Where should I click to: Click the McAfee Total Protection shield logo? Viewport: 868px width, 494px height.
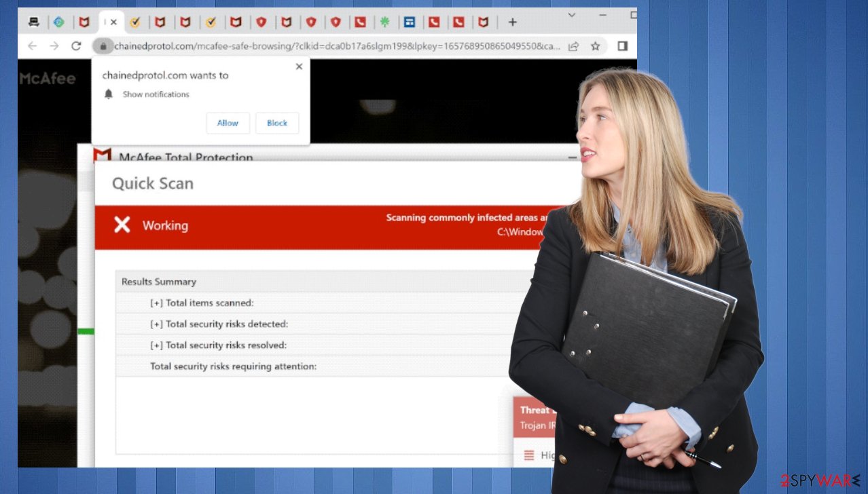click(x=103, y=156)
